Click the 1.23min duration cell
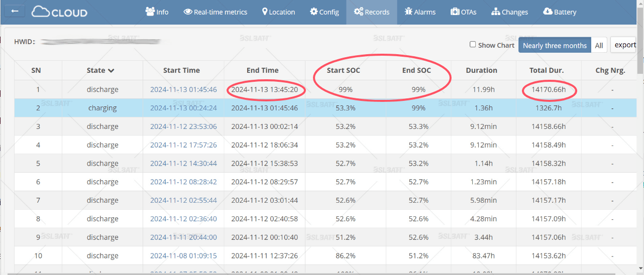This screenshot has height=275, width=644. click(x=483, y=182)
